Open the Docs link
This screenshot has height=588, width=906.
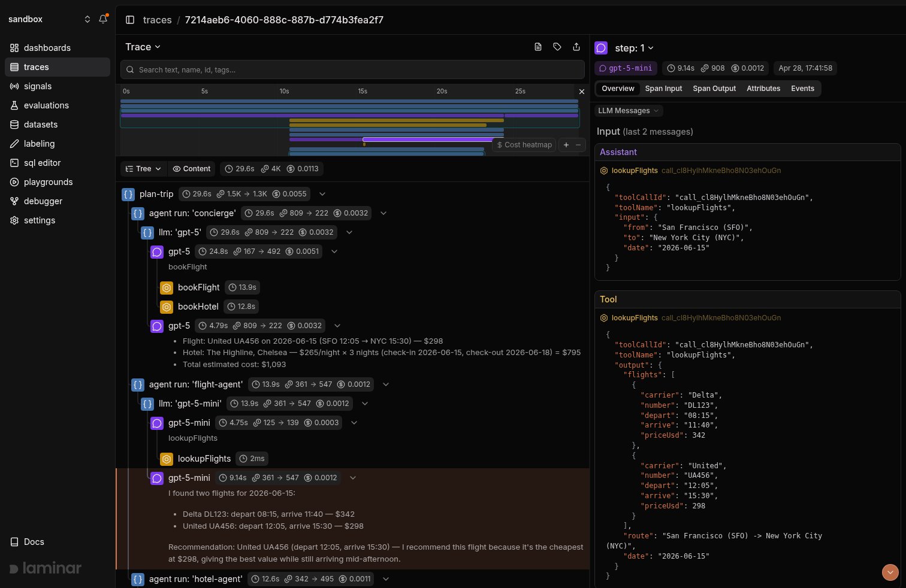(28, 542)
